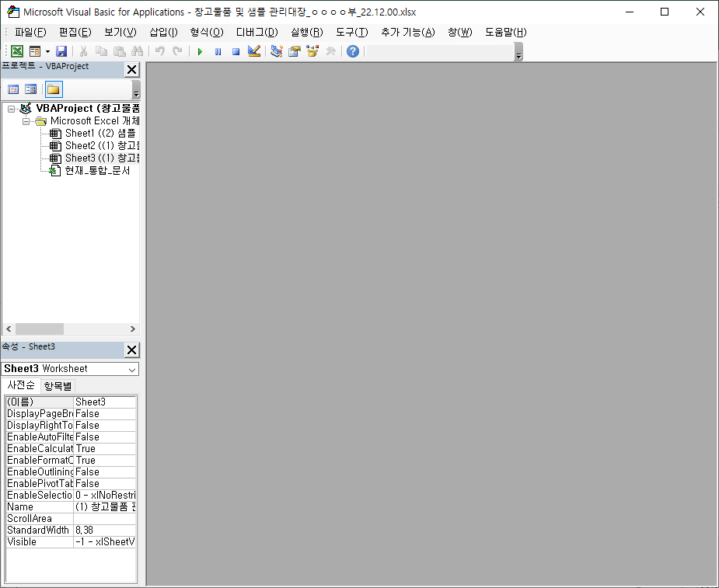Open the Insert object dropdown arrow
This screenshot has width=719, height=588.
coord(47,51)
